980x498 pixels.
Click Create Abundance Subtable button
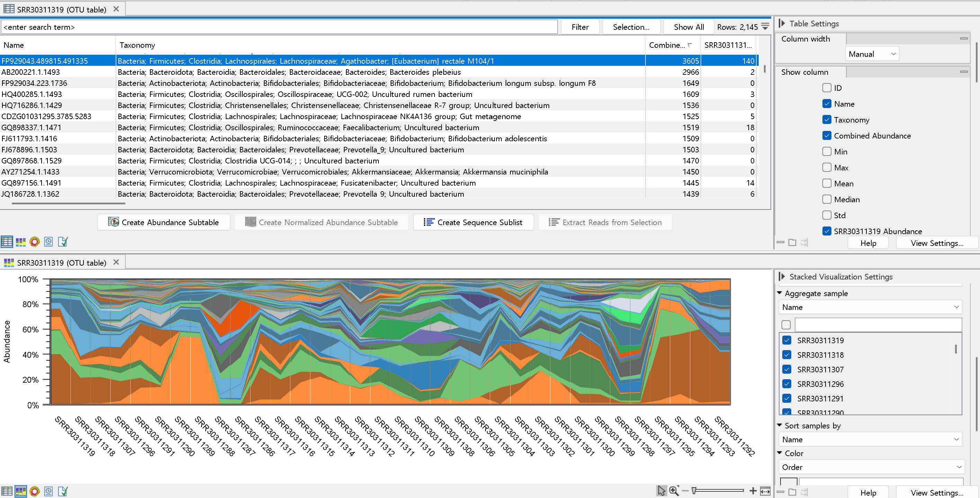pos(163,222)
